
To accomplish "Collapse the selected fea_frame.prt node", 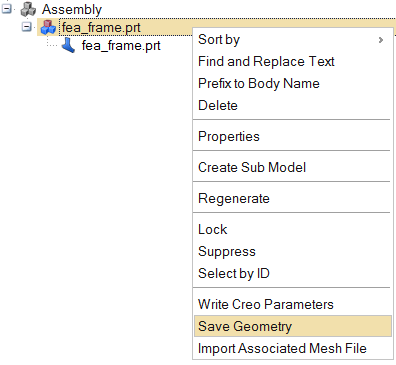I will 27,27.
